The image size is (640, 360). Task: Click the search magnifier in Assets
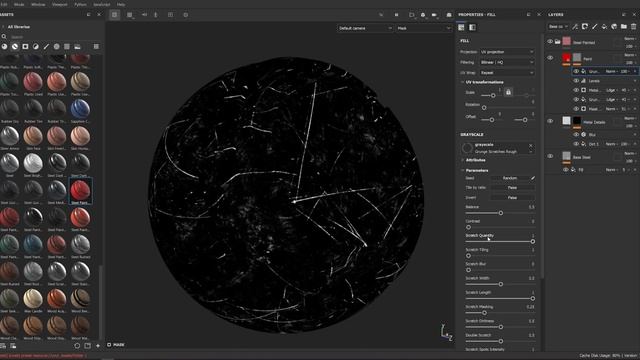4,37
